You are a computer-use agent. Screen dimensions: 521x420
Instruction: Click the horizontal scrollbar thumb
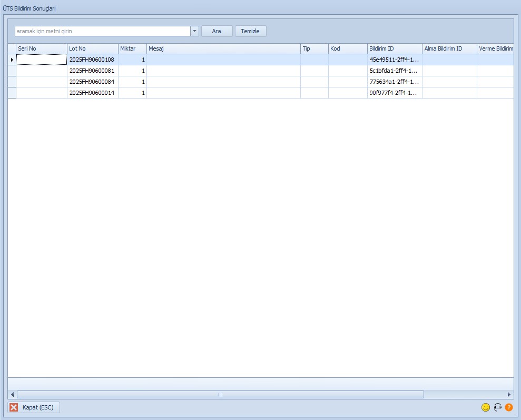coord(220,394)
